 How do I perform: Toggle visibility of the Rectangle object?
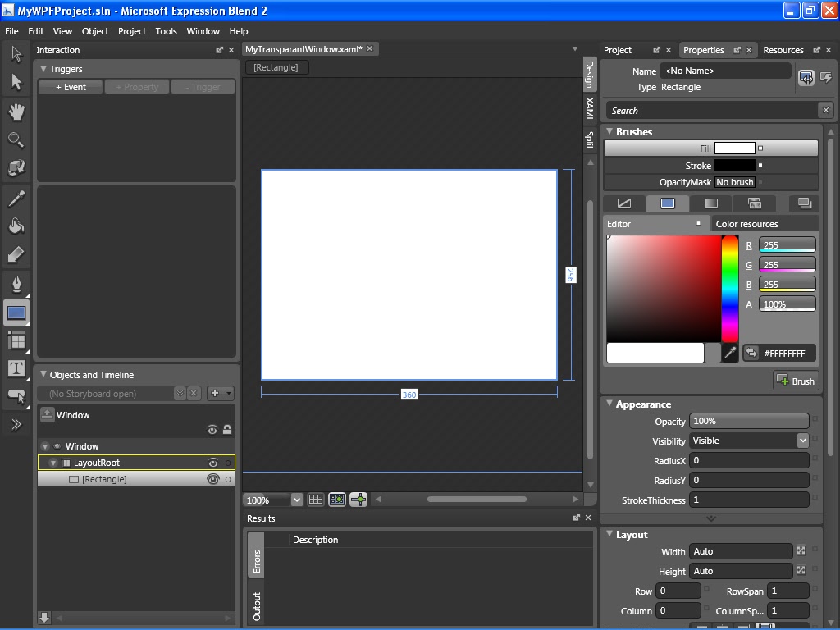tap(212, 478)
